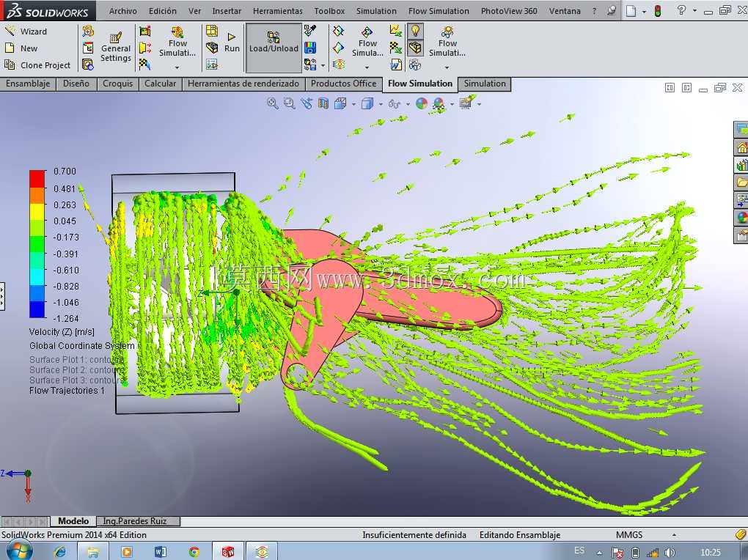Create a New flow project
The height and width of the screenshot is (560, 748).
[21, 48]
